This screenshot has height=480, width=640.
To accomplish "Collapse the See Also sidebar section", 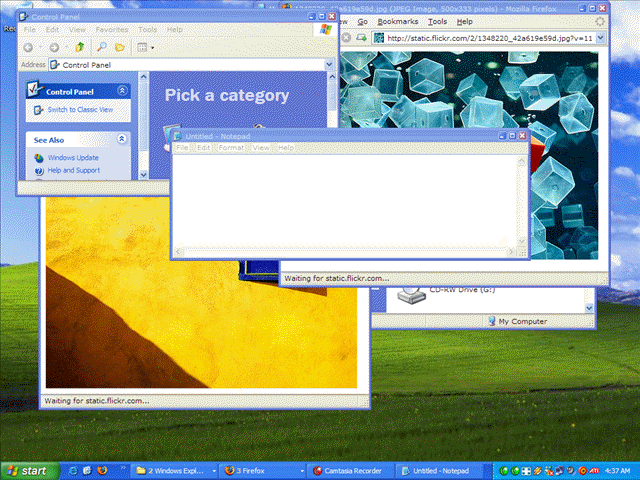I will [x=122, y=139].
